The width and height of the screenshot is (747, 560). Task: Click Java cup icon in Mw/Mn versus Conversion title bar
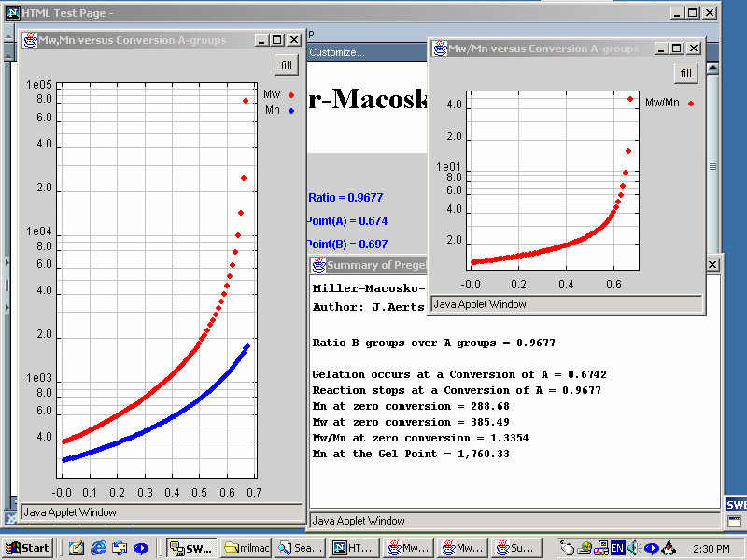[x=440, y=49]
